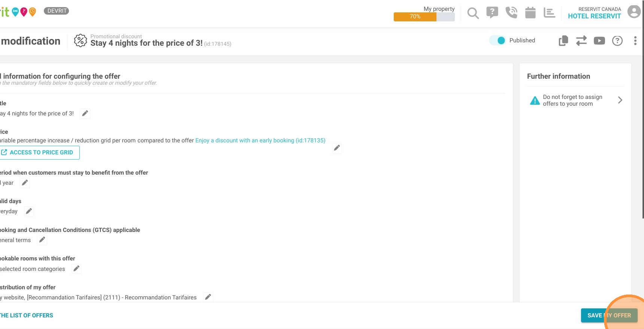The width and height of the screenshot is (644, 329).
Task: Toggle the Published switch
Action: click(x=498, y=40)
